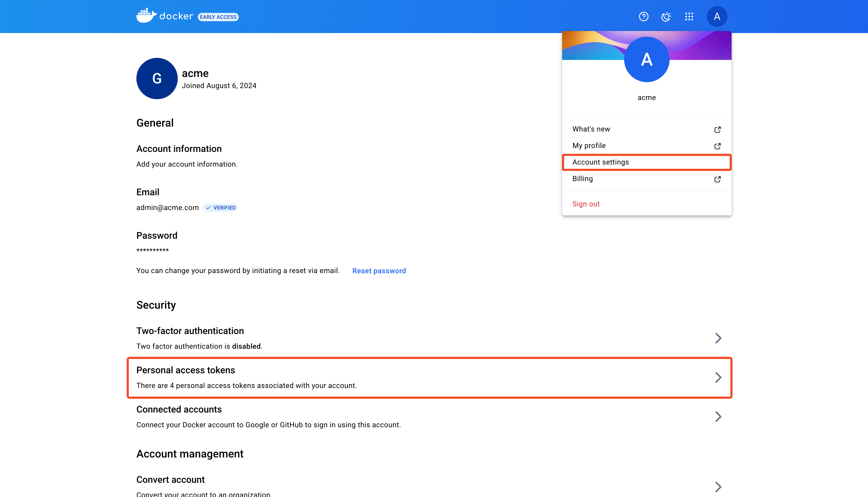868x497 pixels.
Task: Click the VERIFIED email badge
Action: click(221, 207)
